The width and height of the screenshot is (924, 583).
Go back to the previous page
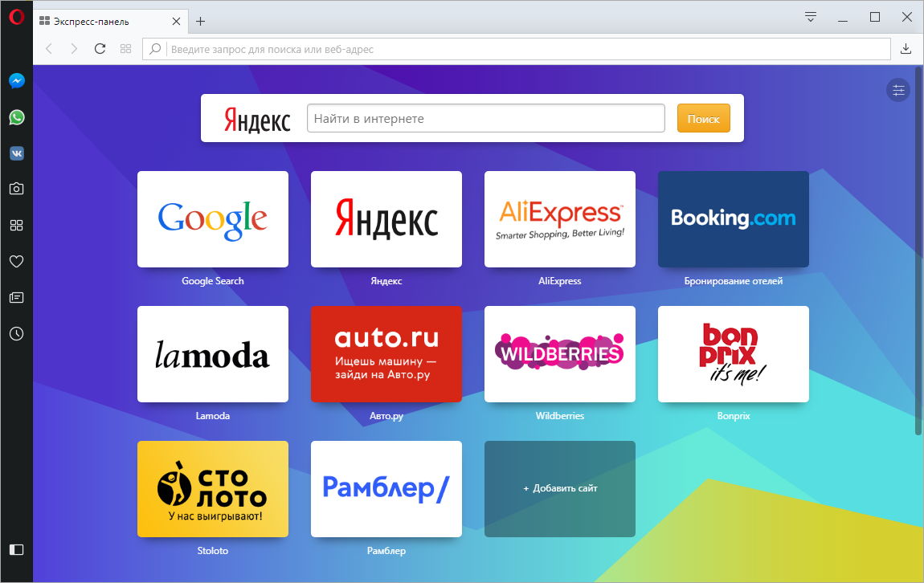[x=49, y=48]
